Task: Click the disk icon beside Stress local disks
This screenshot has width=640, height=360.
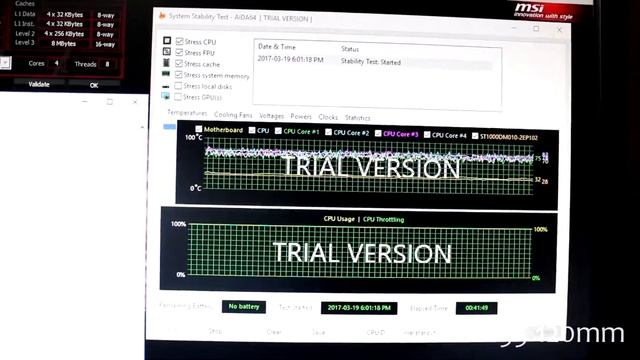Action: [x=165, y=87]
